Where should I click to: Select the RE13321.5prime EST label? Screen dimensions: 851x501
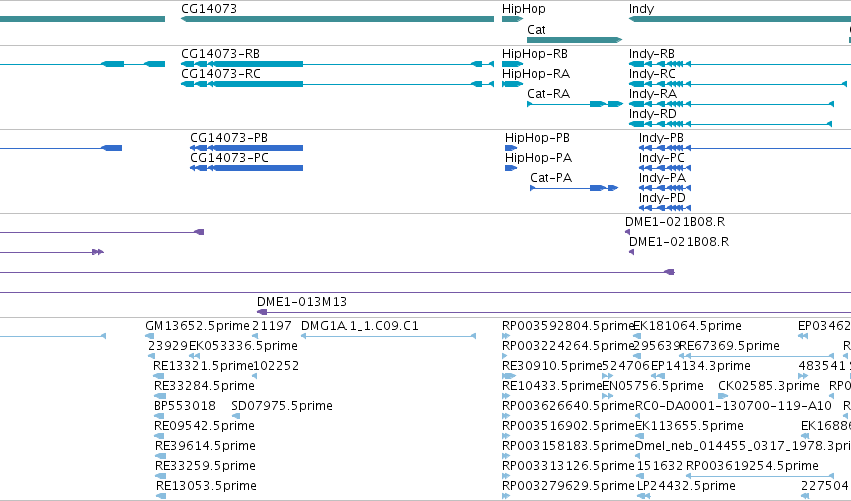(203, 366)
